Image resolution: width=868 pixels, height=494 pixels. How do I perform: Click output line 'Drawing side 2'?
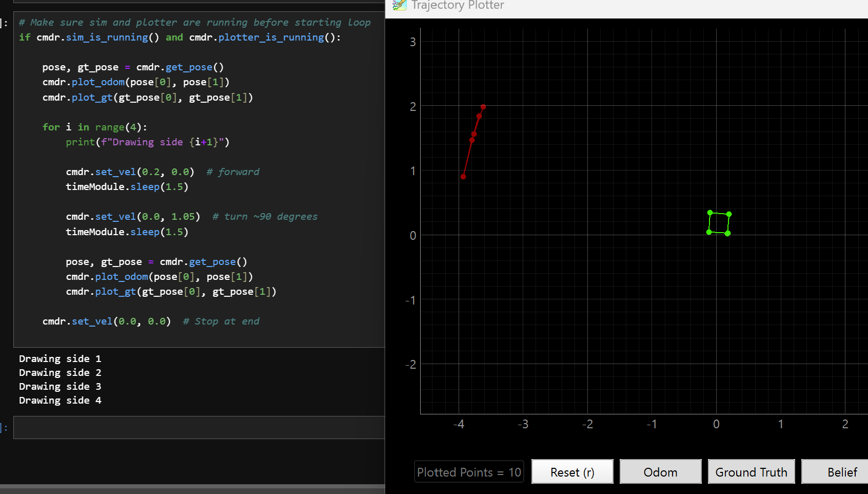[60, 372]
